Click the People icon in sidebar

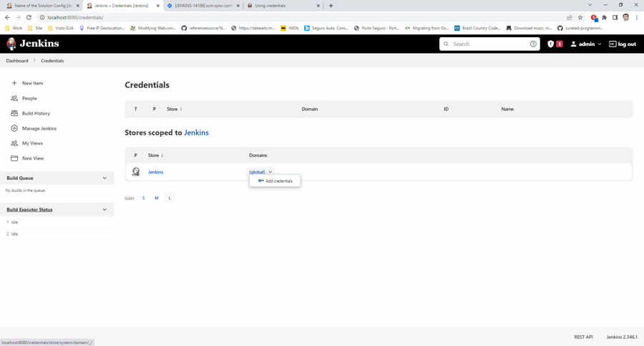(14, 98)
